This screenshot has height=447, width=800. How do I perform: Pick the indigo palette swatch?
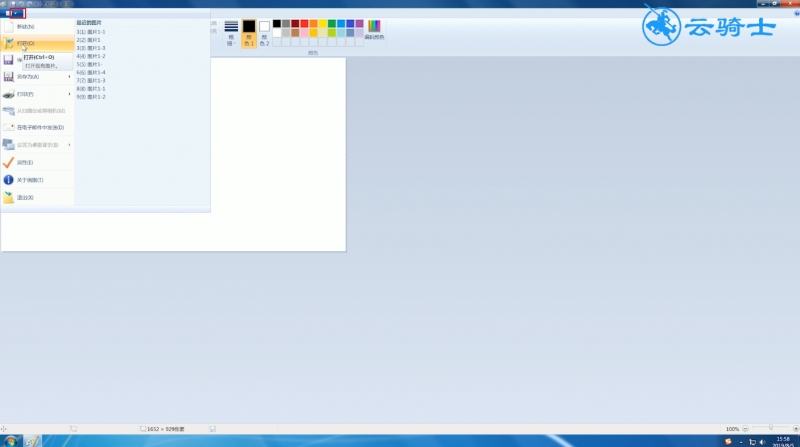350,23
